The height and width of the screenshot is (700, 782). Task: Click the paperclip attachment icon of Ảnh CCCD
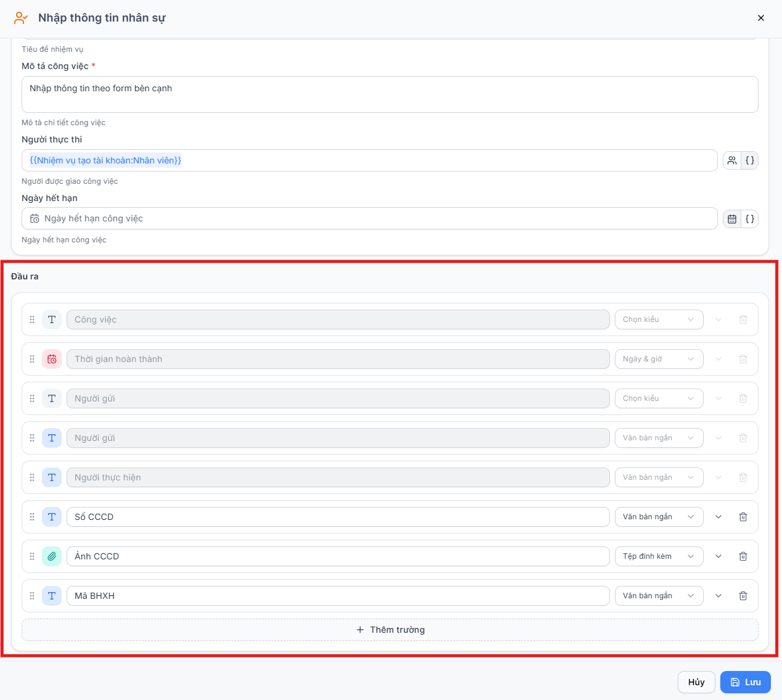(x=52, y=556)
